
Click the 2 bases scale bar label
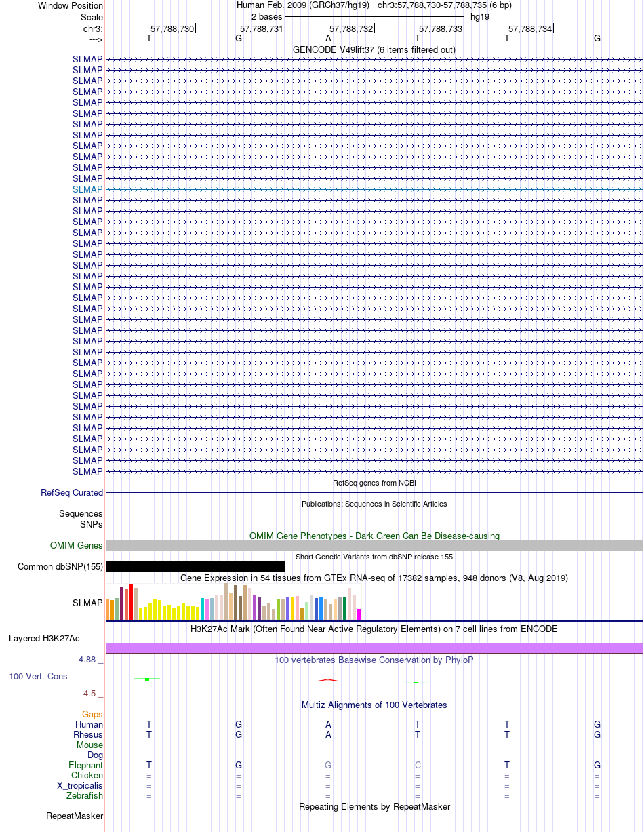(x=266, y=16)
